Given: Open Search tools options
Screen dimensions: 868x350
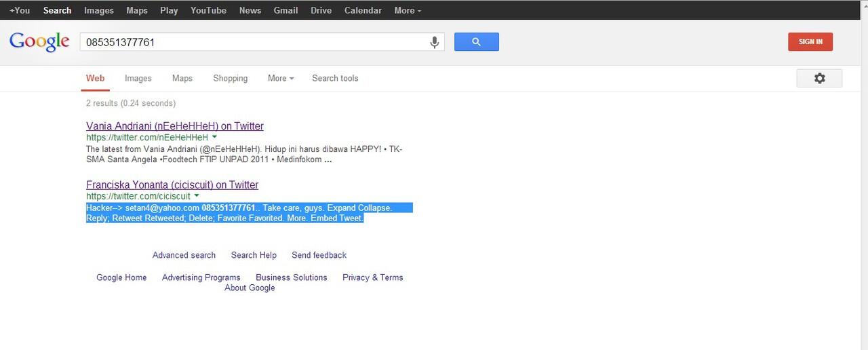Looking at the screenshot, I should pyautogui.click(x=335, y=78).
